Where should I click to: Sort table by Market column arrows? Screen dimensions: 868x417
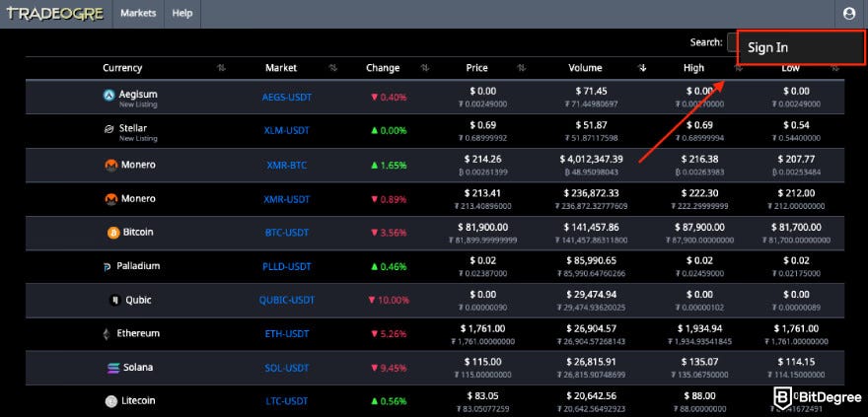(333, 68)
